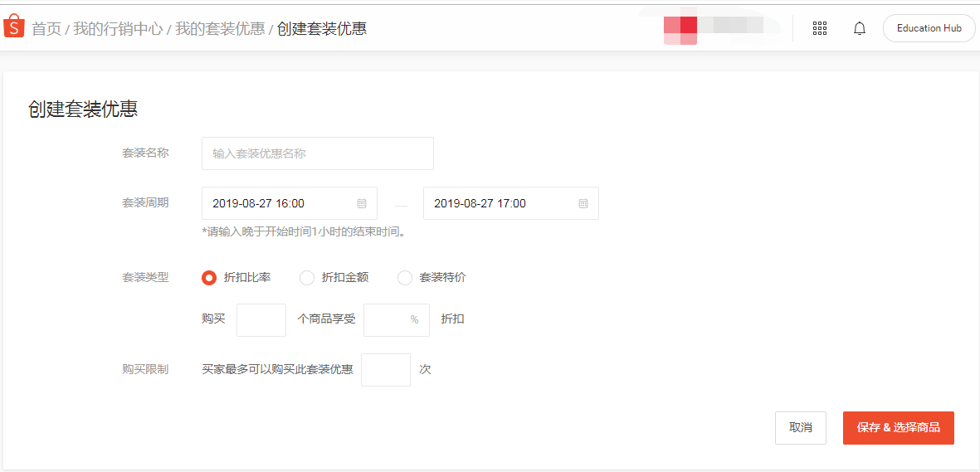Click the Shopee logo icon
The height and width of the screenshot is (472, 980).
pos(14,28)
